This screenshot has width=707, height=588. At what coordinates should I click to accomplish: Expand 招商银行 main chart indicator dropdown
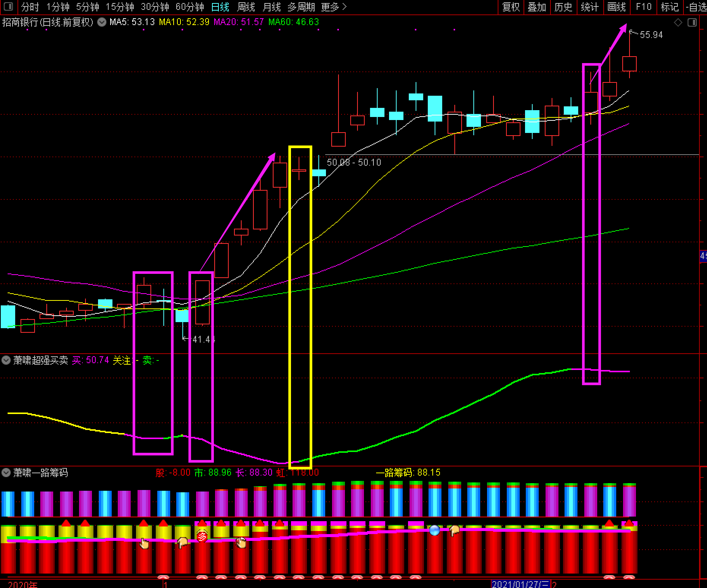click(x=102, y=22)
